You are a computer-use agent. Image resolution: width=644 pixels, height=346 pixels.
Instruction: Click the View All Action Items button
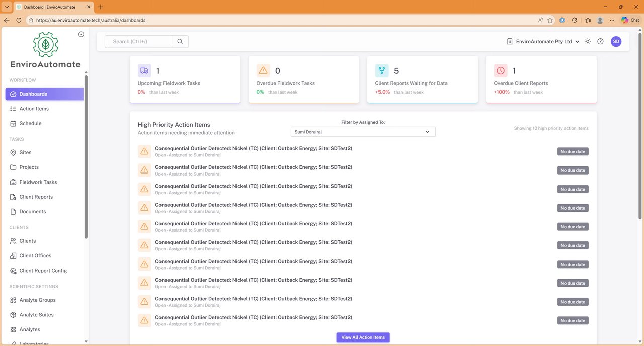tap(363, 337)
